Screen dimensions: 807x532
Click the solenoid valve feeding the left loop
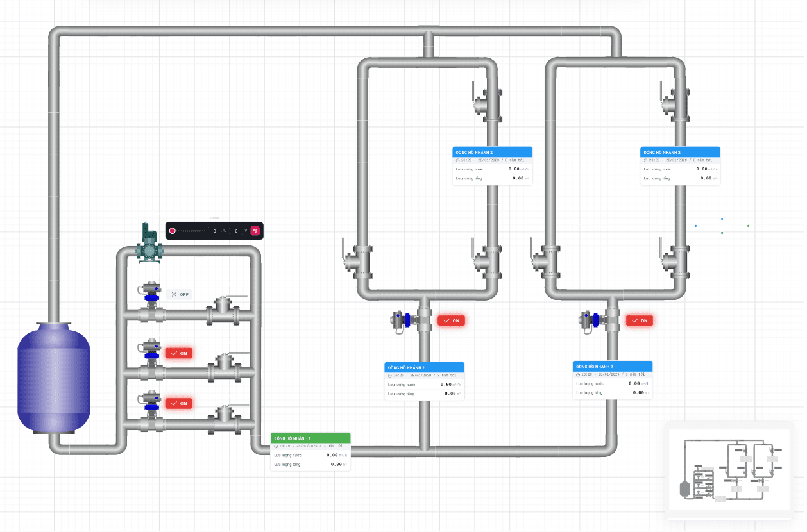tap(411, 319)
